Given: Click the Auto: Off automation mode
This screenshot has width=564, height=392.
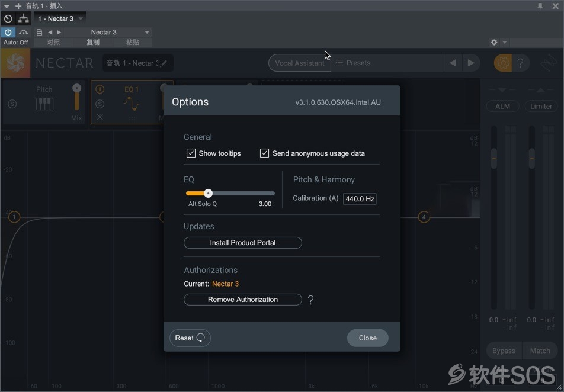Looking at the screenshot, I should click(15, 42).
